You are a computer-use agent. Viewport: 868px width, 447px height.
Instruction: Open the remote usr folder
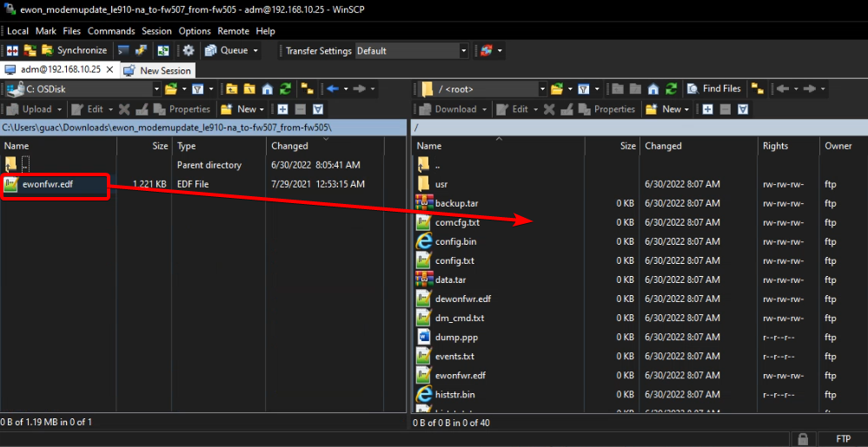point(441,184)
